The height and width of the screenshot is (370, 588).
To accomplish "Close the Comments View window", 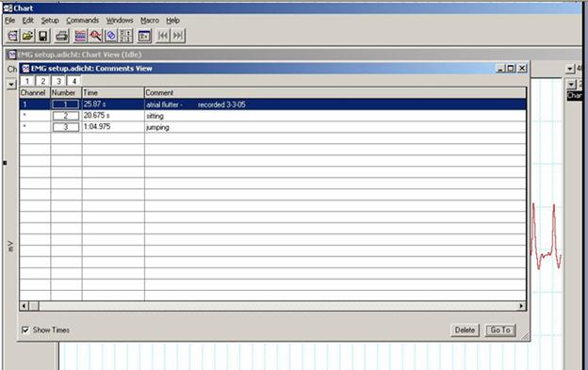I will point(522,68).
